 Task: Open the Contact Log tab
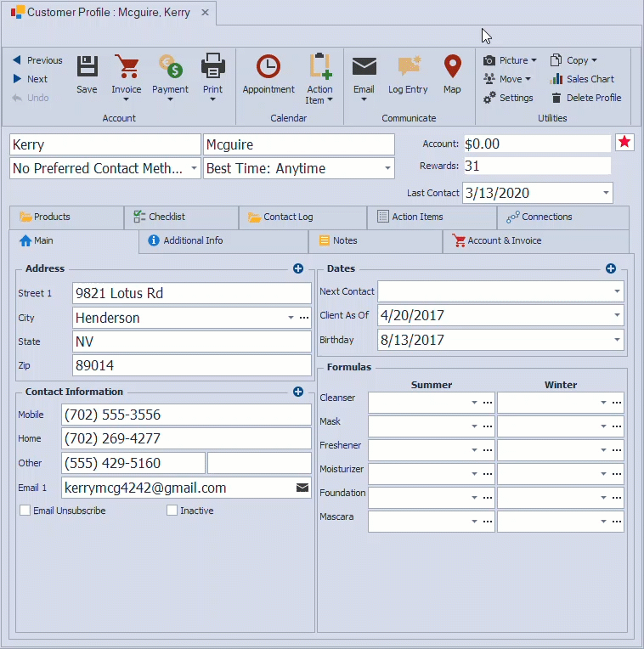click(303, 217)
